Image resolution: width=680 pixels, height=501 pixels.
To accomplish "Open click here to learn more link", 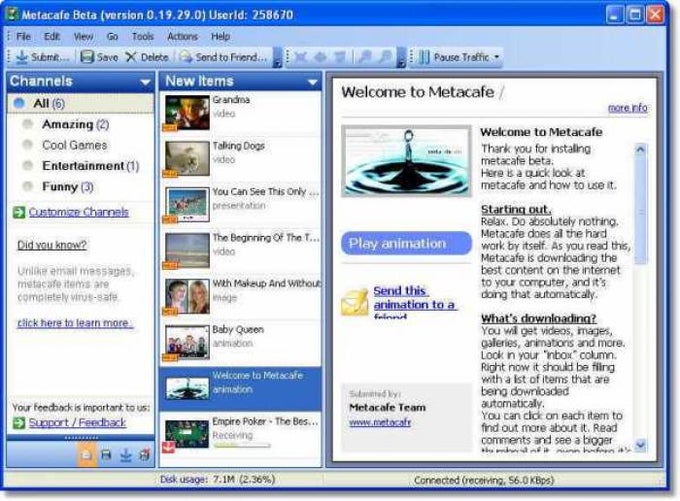I will tap(75, 323).
